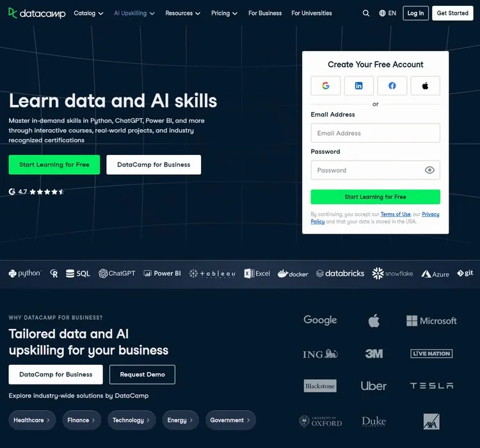480x448 pixels.
Task: Click the Excel logo
Action: pyautogui.click(x=257, y=273)
